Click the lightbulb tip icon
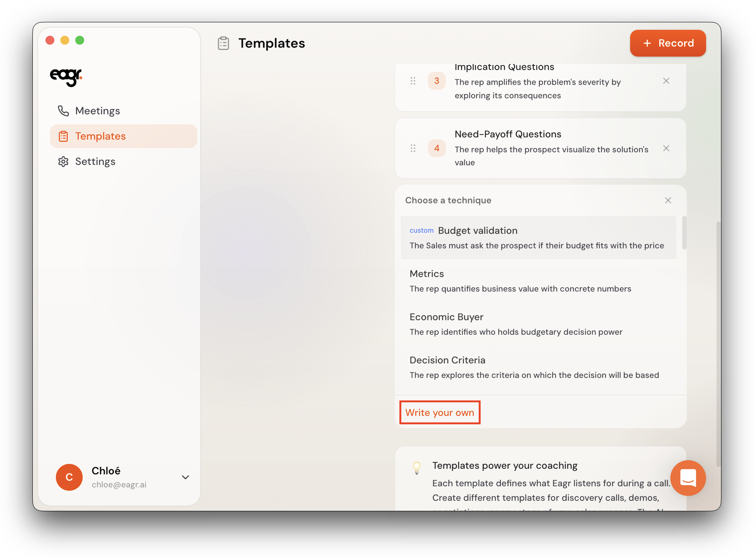Screen dimensions: 756x557 [x=417, y=467]
